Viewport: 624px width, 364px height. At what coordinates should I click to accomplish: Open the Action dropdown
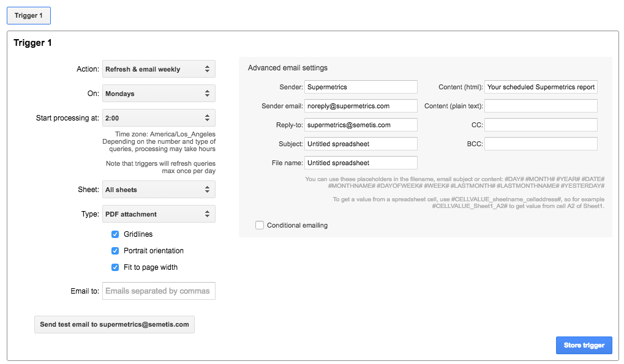click(159, 69)
